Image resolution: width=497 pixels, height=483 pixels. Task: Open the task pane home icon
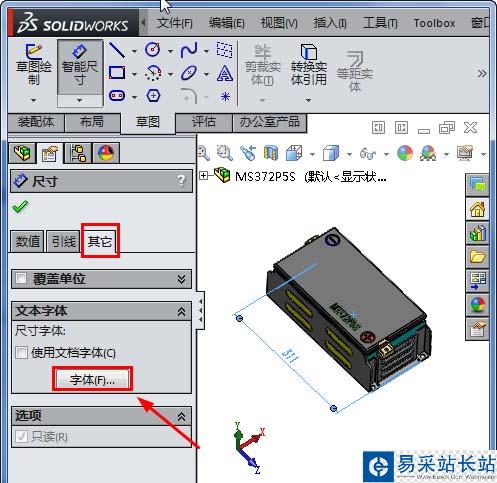point(477,209)
